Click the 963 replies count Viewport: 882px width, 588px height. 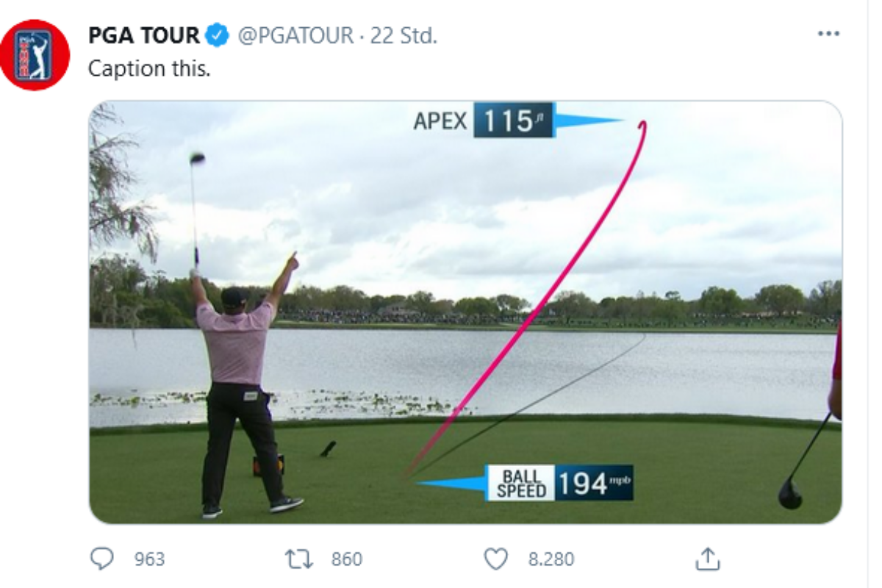tap(149, 559)
